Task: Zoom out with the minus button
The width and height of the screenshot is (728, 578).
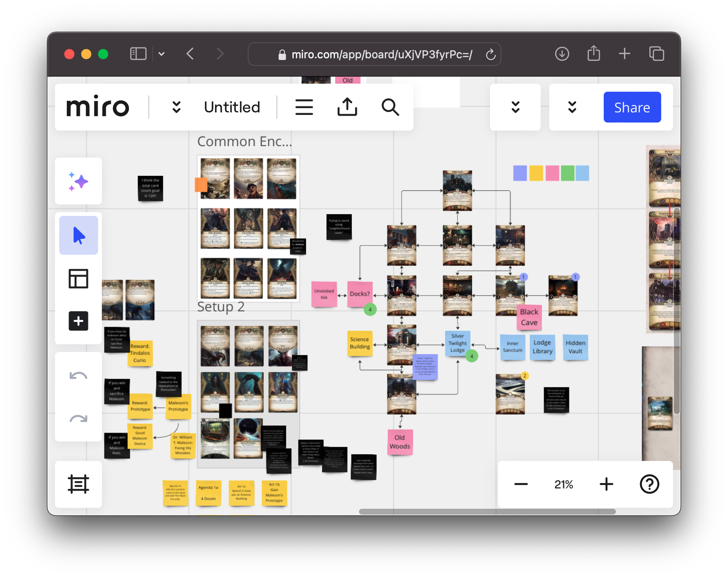Action: click(521, 484)
